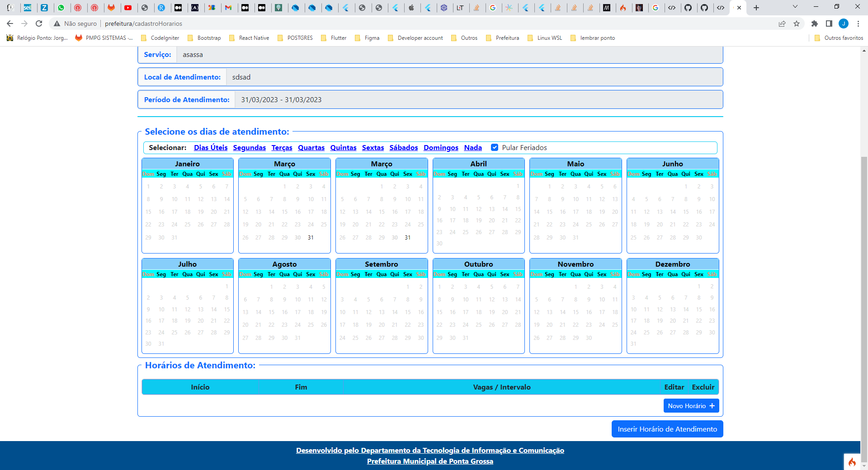Screen dimensions: 868x470
Task: Uncheck the Pular Feriados checkbox
Action: (x=495, y=147)
